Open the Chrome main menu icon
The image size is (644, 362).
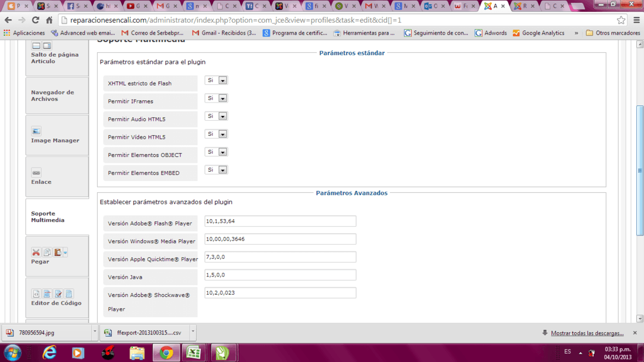click(636, 20)
